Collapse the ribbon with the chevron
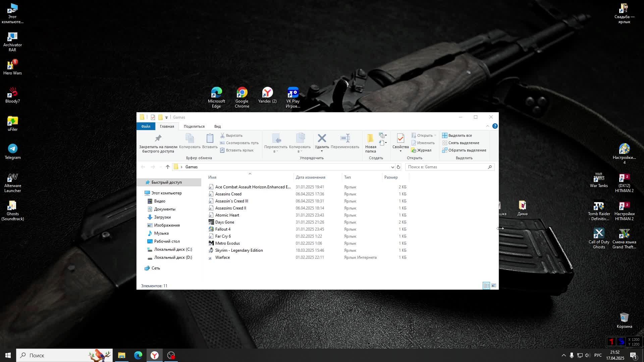 point(487,126)
